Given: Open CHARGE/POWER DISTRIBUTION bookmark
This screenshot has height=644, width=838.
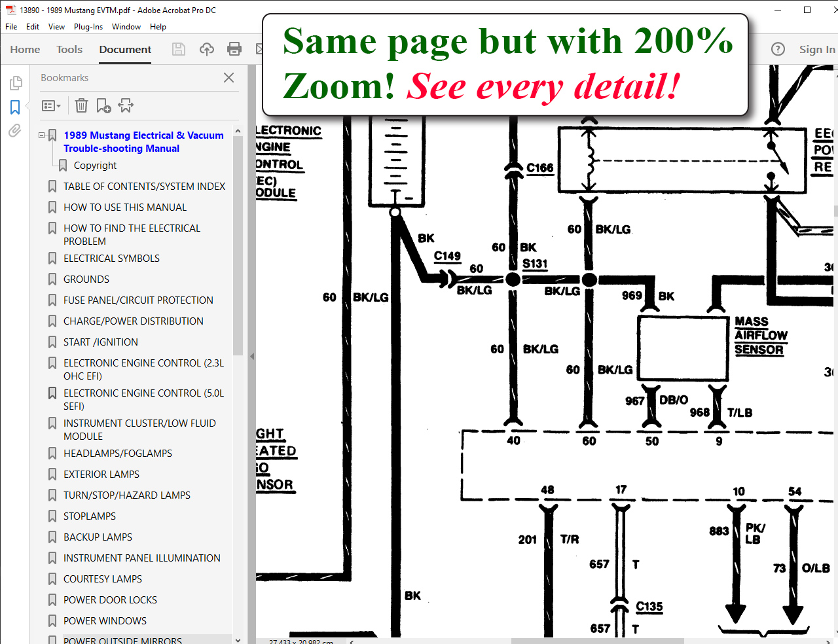Looking at the screenshot, I should pos(134,321).
